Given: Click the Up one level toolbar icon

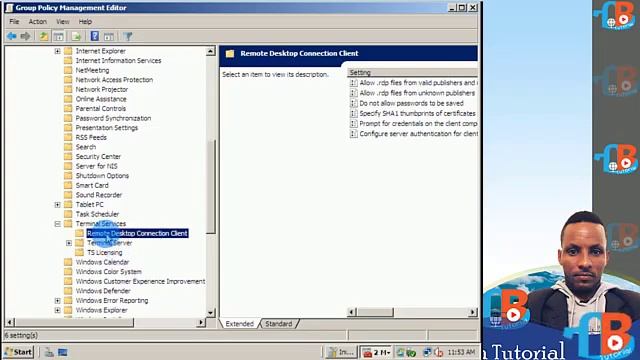Looking at the screenshot, I should (43, 36).
